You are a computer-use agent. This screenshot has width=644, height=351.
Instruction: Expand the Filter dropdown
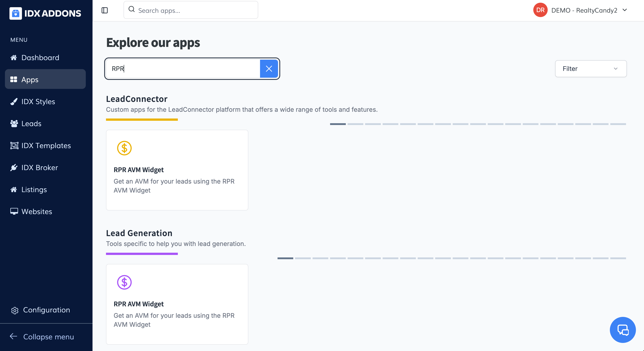(x=591, y=69)
